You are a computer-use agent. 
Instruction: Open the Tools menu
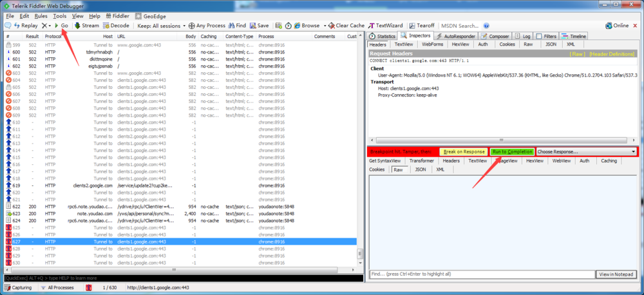(59, 16)
